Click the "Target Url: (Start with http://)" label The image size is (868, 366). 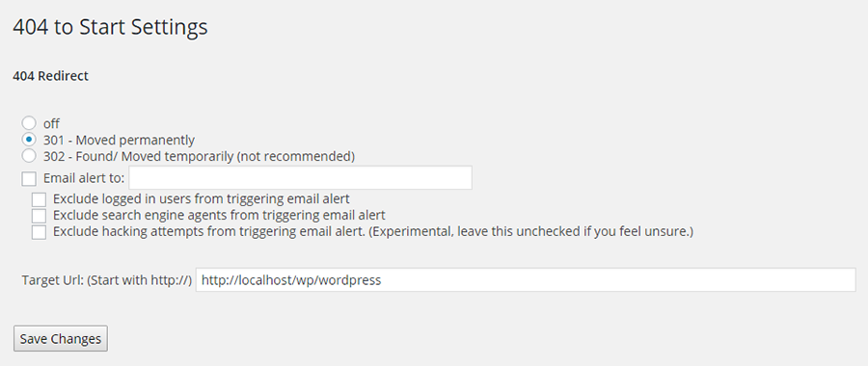point(107,280)
